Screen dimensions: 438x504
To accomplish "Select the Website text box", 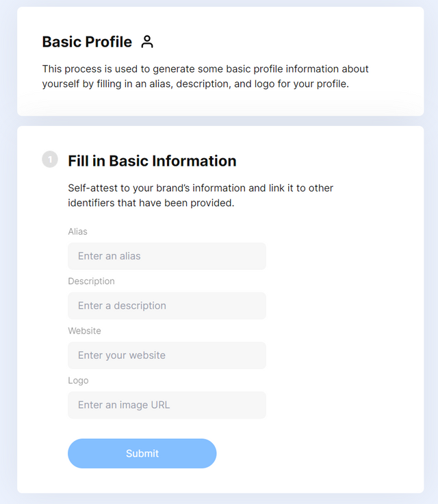I will (167, 355).
